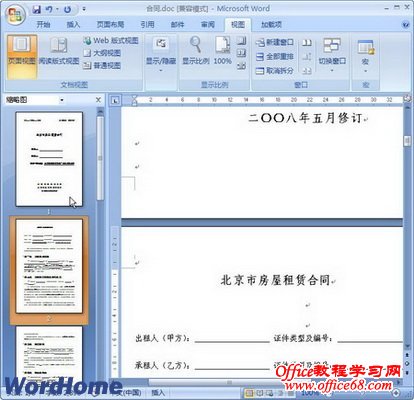Open the 插入 Insert ribbon tab

(x=73, y=24)
